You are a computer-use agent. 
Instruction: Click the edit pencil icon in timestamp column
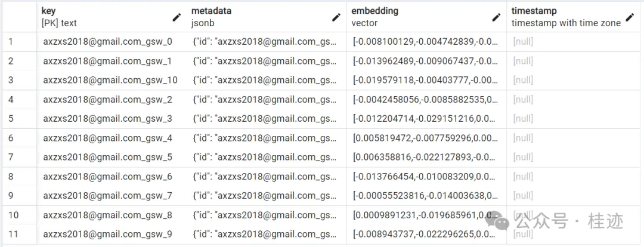pyautogui.click(x=630, y=17)
